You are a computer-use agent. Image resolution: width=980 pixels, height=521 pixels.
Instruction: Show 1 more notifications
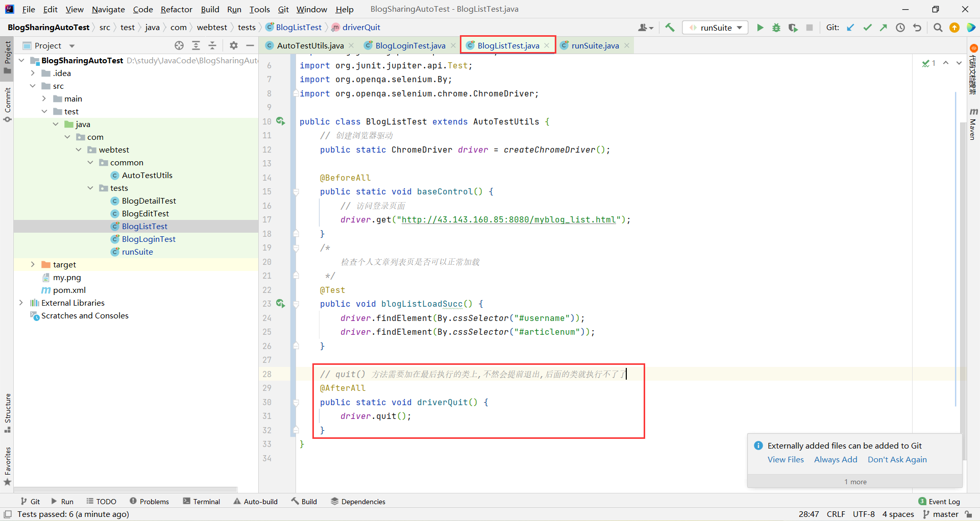(855, 482)
